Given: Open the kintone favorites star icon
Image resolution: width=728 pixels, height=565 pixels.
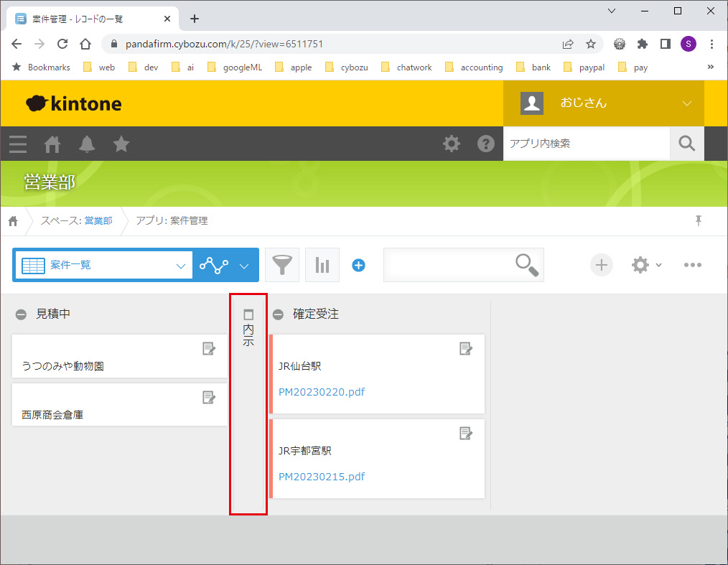Looking at the screenshot, I should [121, 144].
